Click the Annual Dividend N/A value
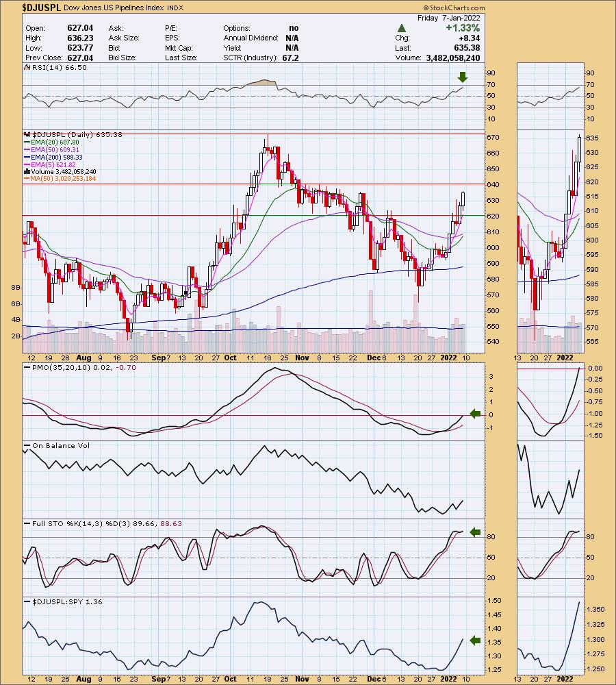The width and height of the screenshot is (616, 685). point(292,38)
